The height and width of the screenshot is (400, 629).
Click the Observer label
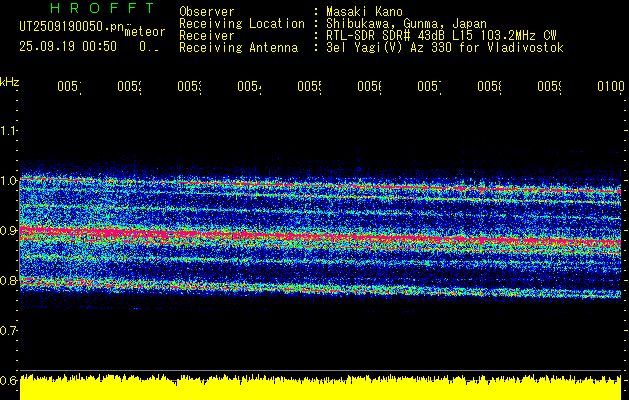[x=207, y=12]
